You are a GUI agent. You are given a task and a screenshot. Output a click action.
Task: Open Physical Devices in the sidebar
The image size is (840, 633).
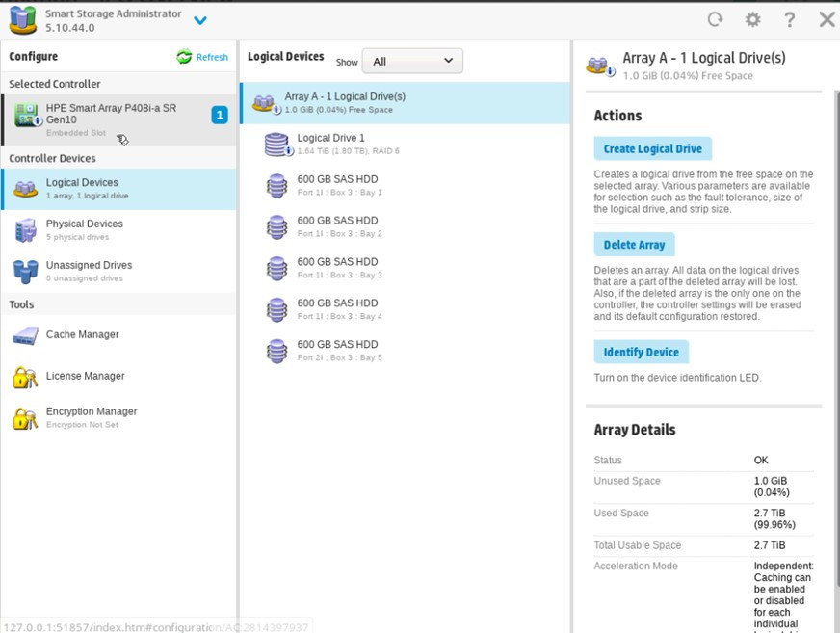click(118, 230)
